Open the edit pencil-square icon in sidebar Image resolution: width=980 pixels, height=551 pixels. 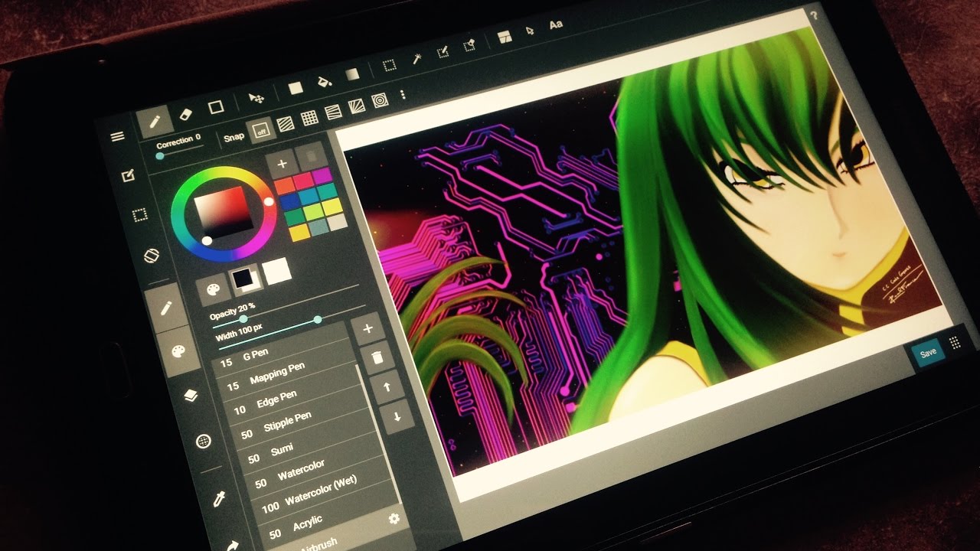pyautogui.click(x=129, y=176)
